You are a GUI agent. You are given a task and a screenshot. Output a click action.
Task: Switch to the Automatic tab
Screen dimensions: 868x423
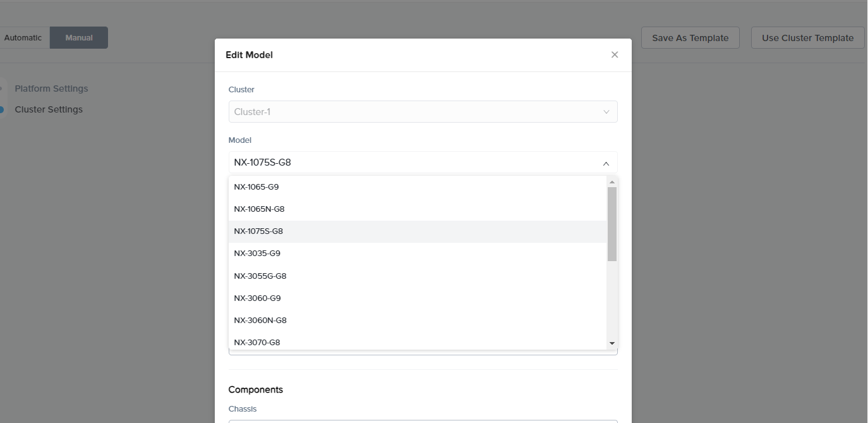pyautogui.click(x=23, y=37)
